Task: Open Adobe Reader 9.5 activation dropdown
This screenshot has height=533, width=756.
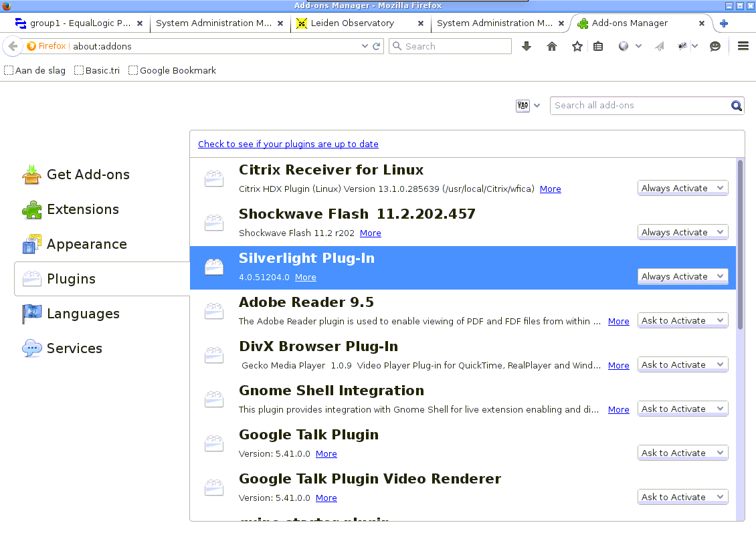Action: (682, 320)
